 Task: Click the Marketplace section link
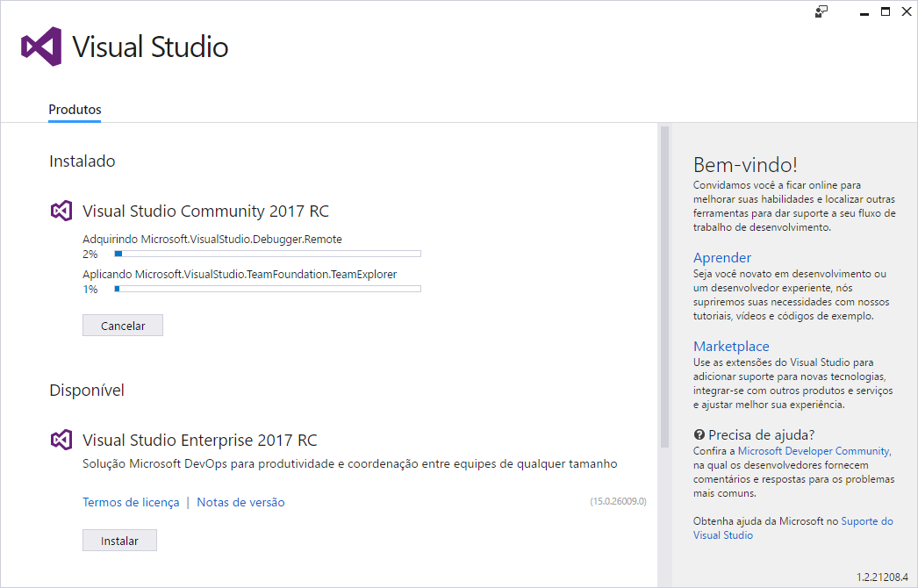tap(731, 346)
